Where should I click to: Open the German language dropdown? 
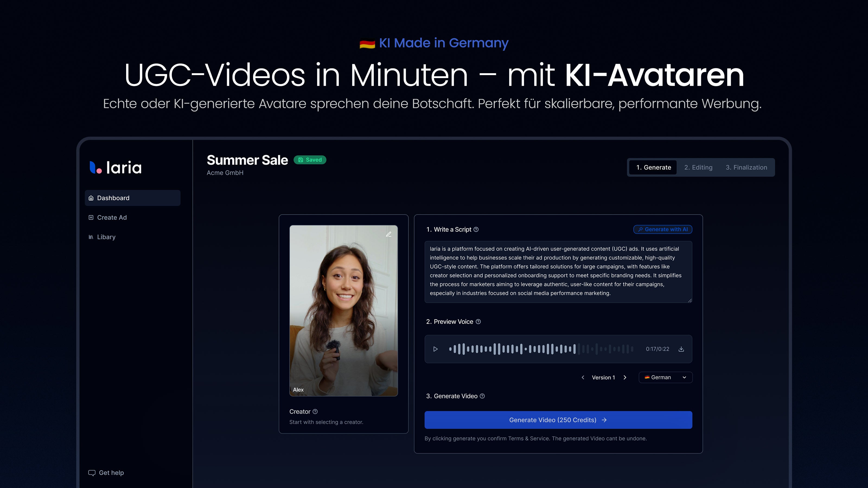tap(665, 377)
